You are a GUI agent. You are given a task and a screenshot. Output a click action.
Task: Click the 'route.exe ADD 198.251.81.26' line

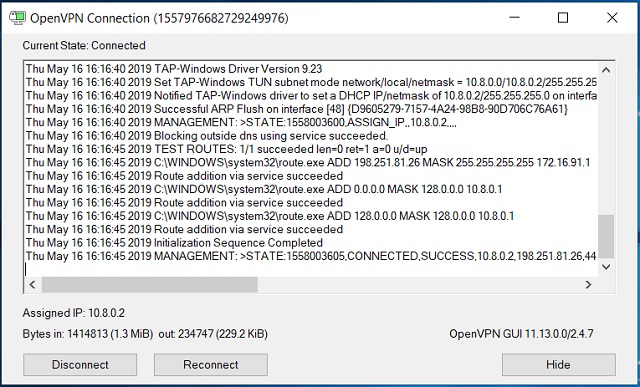pyautogui.click(x=308, y=162)
